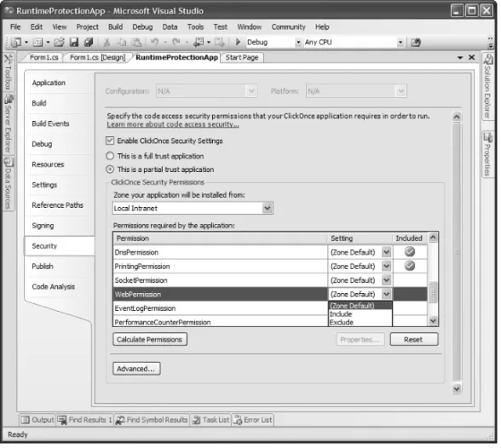Screen dimensions: 501x448
Task: Open the Server Explorer side panel
Action: tap(8, 124)
